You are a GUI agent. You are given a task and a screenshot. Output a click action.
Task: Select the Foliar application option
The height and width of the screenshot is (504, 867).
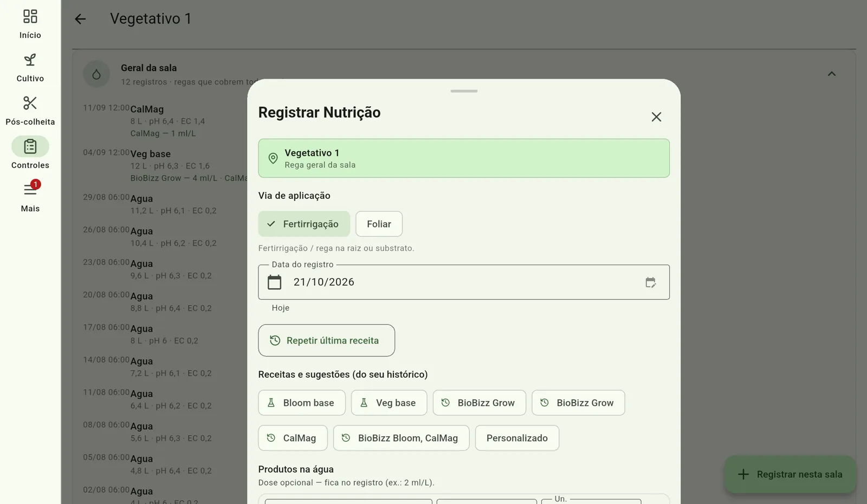click(x=379, y=224)
